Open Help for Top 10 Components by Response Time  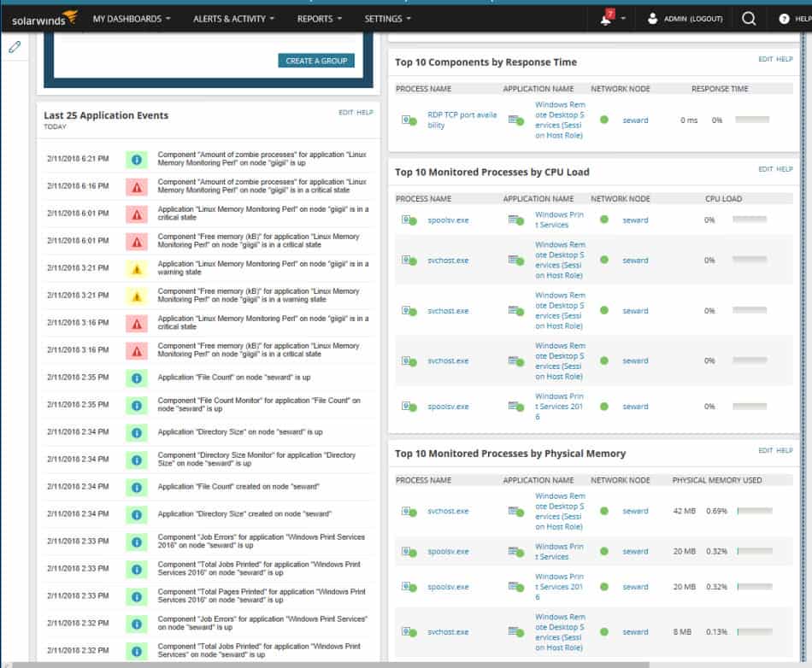coord(785,60)
